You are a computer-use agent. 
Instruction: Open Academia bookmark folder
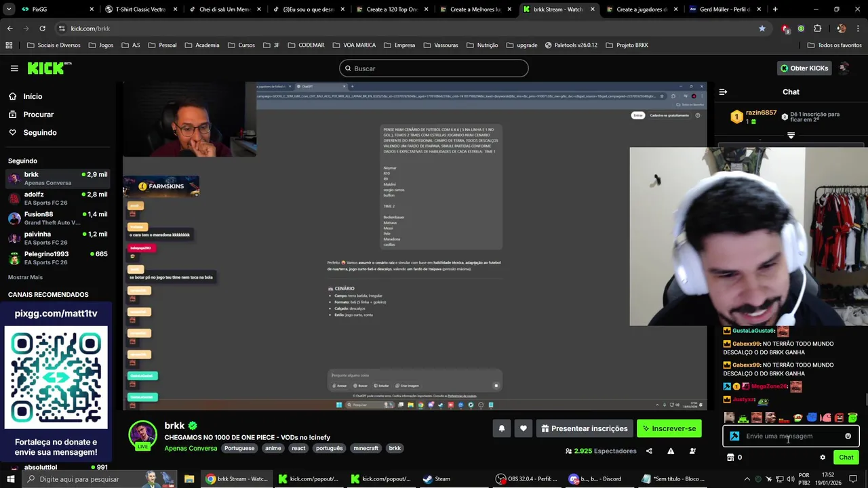[201, 45]
